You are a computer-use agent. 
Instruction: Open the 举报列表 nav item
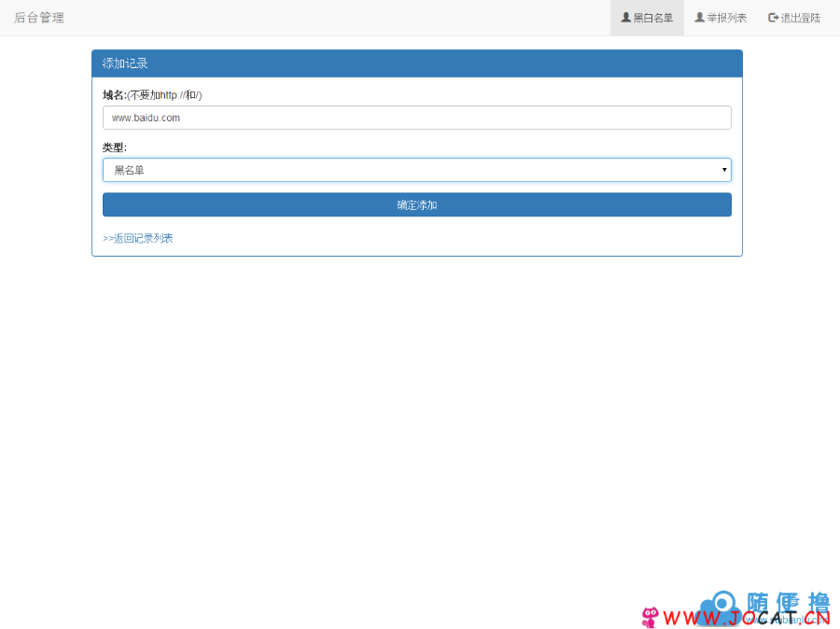tap(721, 18)
